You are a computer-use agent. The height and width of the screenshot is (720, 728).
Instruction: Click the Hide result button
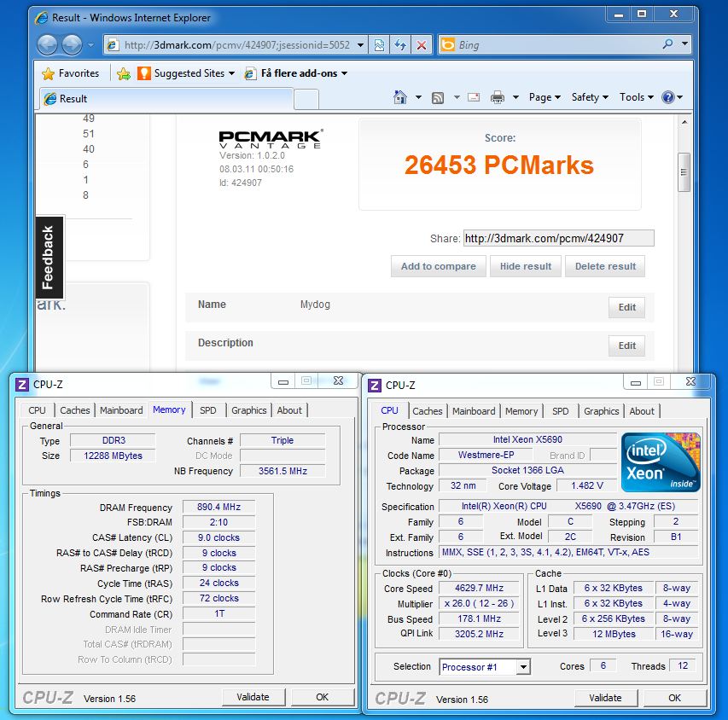[x=526, y=266]
